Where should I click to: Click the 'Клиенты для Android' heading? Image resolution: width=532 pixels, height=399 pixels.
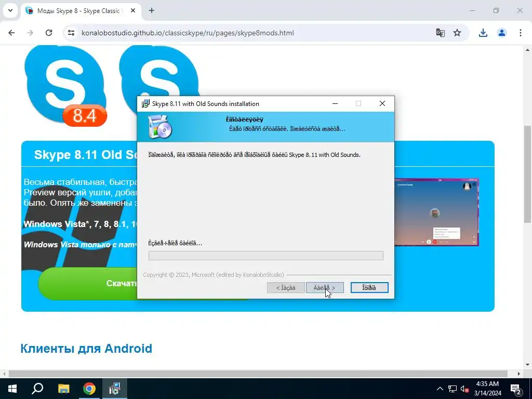tap(86, 349)
